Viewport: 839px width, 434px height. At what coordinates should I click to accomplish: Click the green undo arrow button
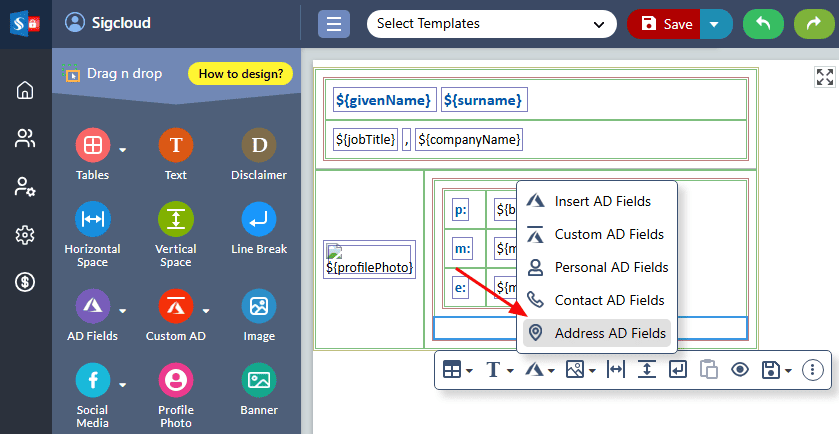(x=763, y=24)
